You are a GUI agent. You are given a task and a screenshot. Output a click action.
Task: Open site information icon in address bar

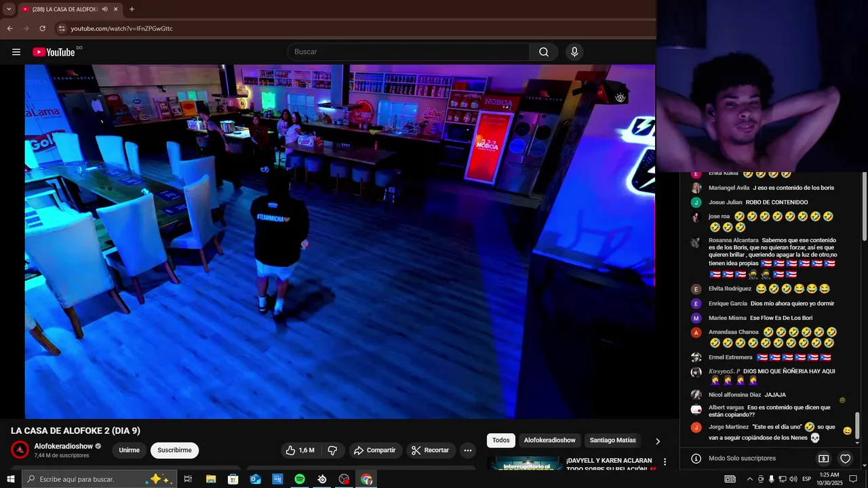coord(62,28)
